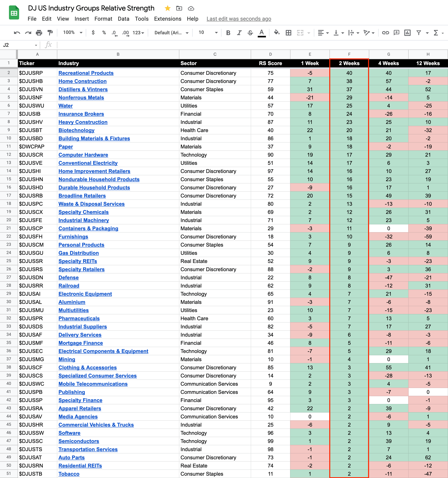Expand the Default font family dropdown
The width and height of the screenshot is (448, 478).
tap(171, 33)
